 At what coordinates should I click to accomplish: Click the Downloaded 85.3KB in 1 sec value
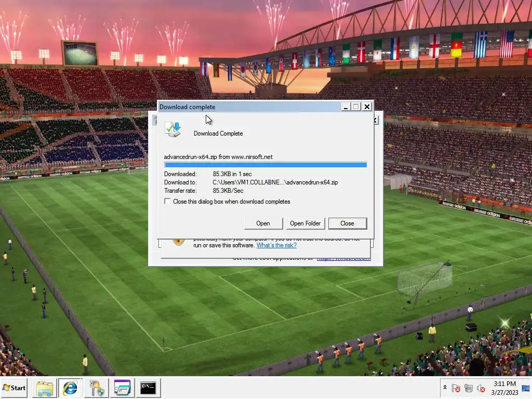232,174
